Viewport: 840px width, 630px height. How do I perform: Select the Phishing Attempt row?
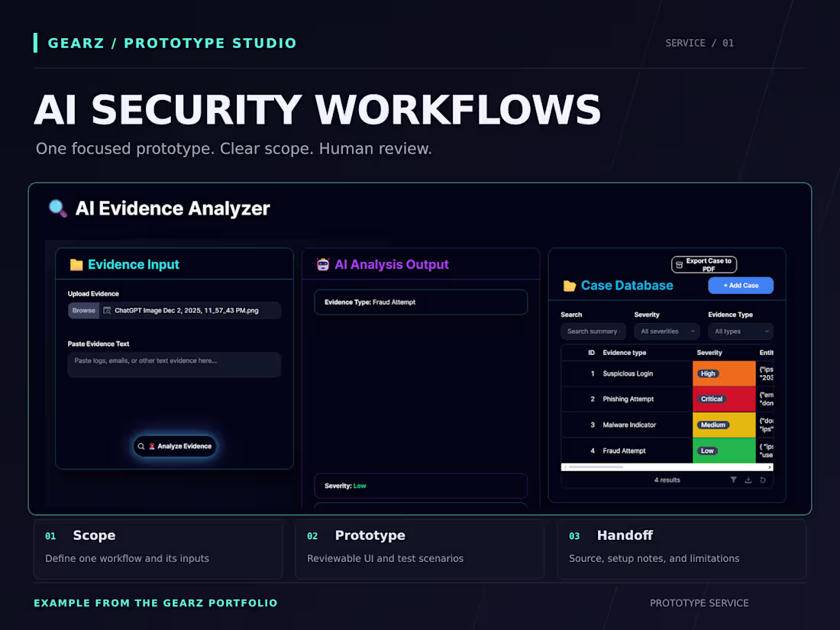point(667,399)
